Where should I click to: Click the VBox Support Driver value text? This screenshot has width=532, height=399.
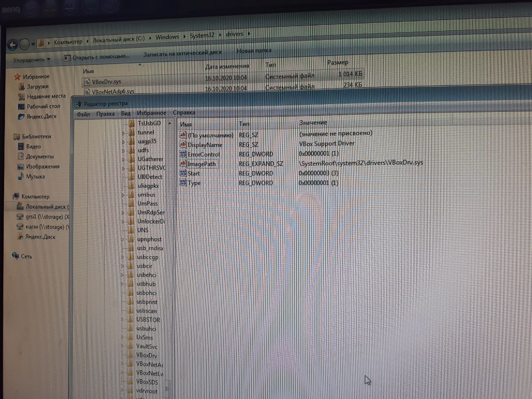[x=327, y=143]
